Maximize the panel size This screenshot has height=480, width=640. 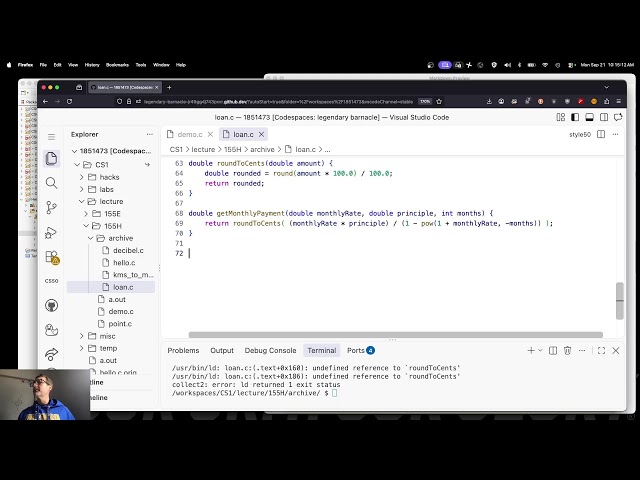(x=601, y=351)
